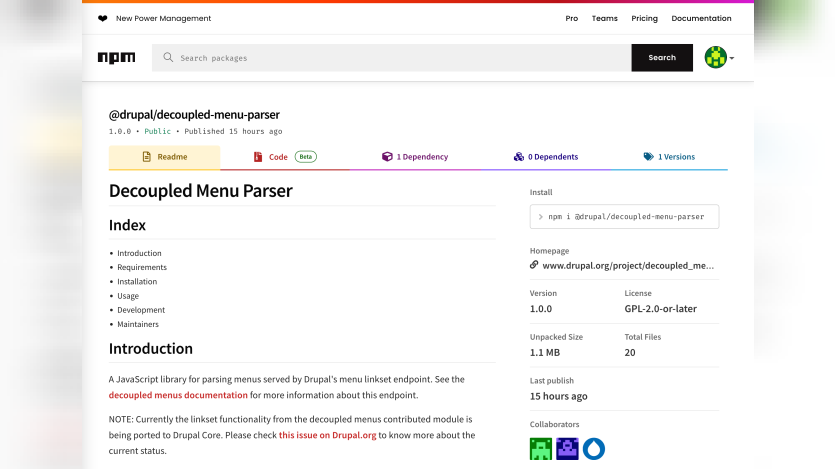This screenshot has width=835, height=469.
Task: Click the search magnifier icon
Action: 168,57
